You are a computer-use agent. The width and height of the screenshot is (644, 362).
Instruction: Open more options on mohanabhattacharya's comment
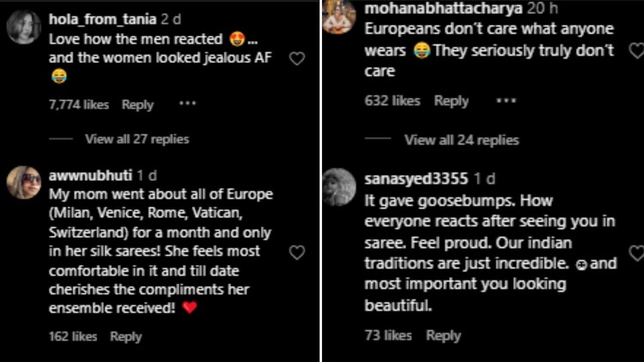pyautogui.click(x=507, y=100)
